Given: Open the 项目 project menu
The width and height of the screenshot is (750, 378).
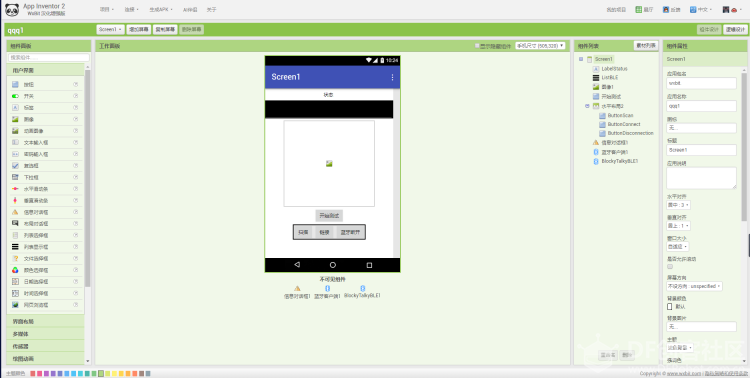Looking at the screenshot, I should (x=107, y=10).
